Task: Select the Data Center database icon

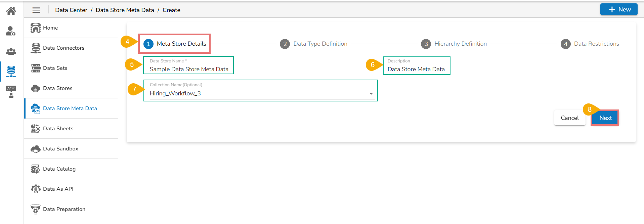Action: [x=11, y=71]
